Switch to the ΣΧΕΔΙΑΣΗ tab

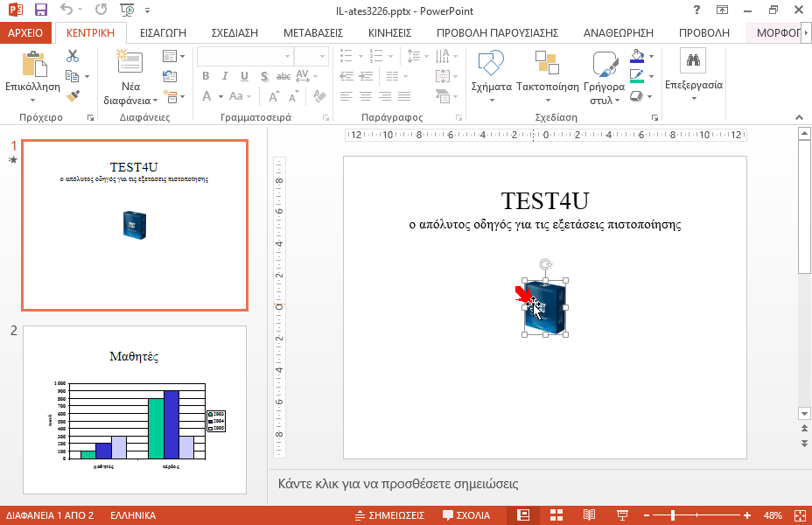tap(234, 32)
